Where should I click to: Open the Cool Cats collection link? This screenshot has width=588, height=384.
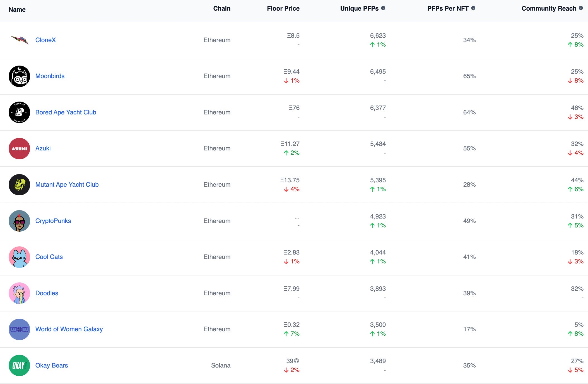click(x=49, y=257)
